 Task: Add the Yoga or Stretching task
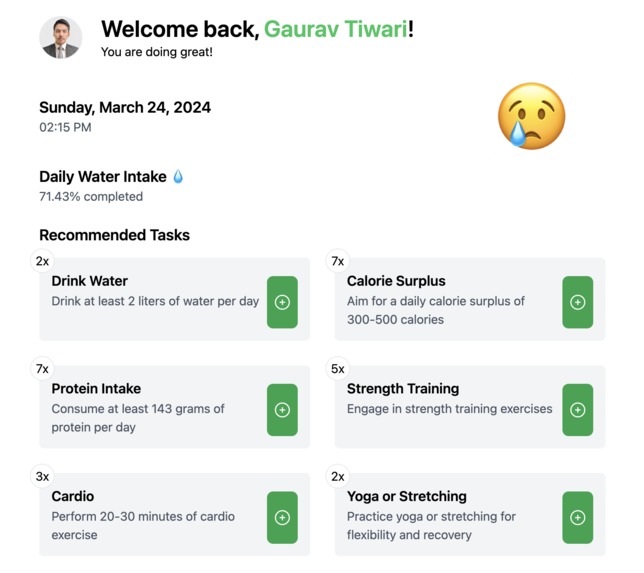[x=577, y=517]
